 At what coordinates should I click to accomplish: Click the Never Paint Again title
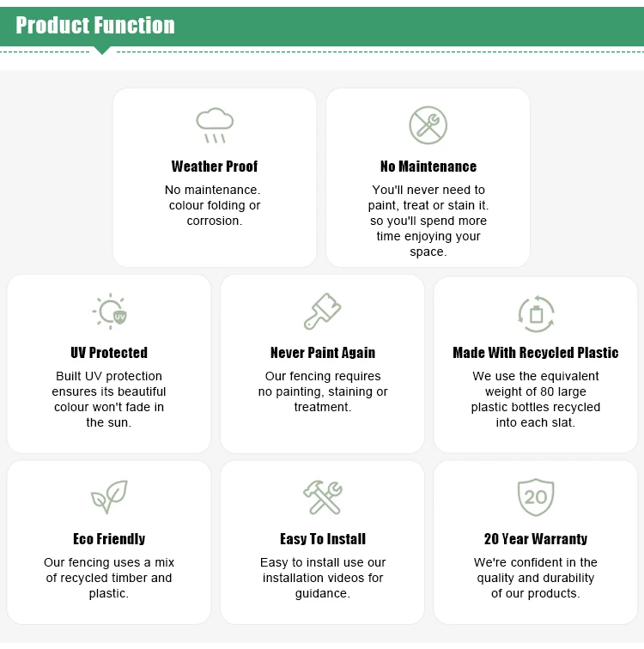[322, 353]
